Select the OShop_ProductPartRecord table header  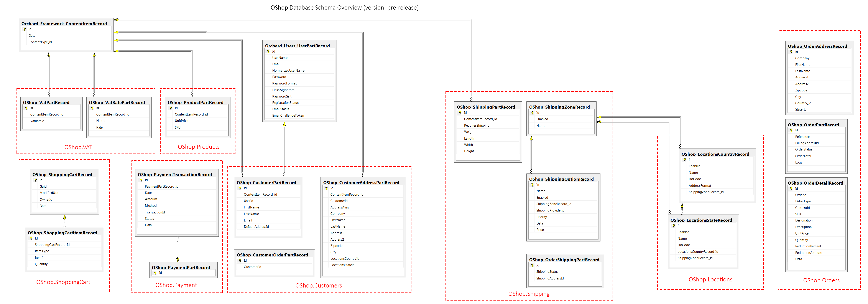point(196,102)
